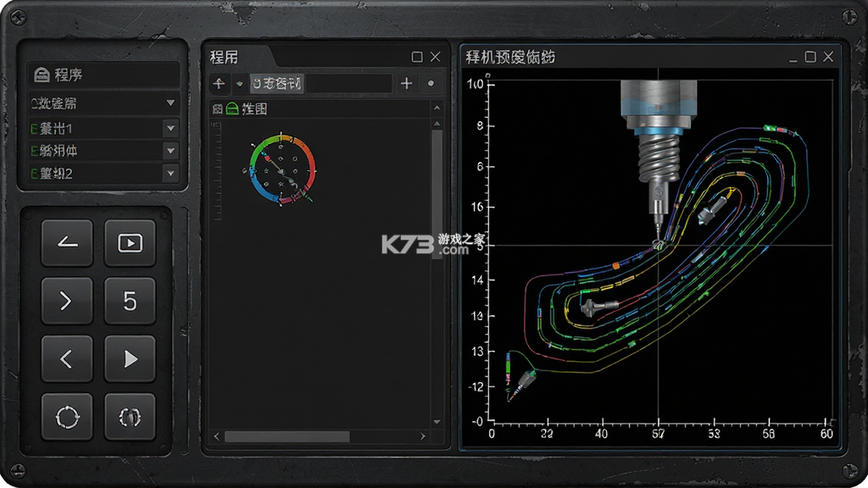The height and width of the screenshot is (488, 868).
Task: Open the small down-arrow beside the toolbar up-arrow
Action: [x=239, y=84]
